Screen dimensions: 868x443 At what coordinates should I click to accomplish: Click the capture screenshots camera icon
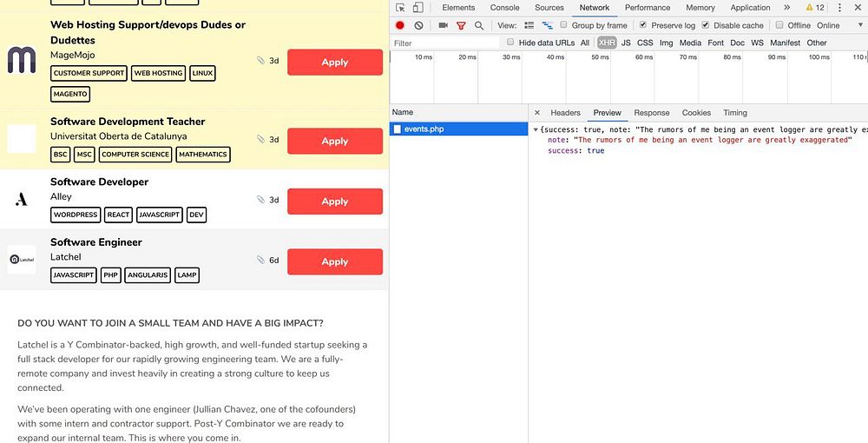point(443,25)
